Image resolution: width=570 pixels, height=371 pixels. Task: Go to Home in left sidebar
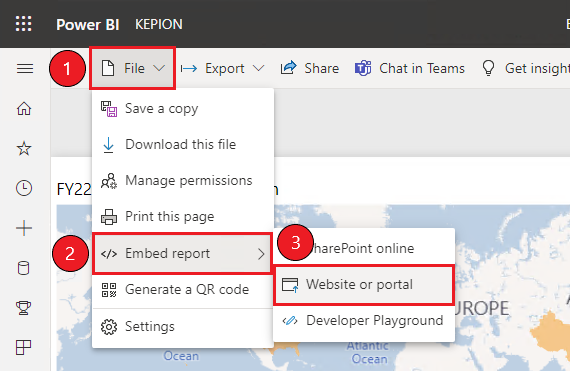pyautogui.click(x=24, y=108)
